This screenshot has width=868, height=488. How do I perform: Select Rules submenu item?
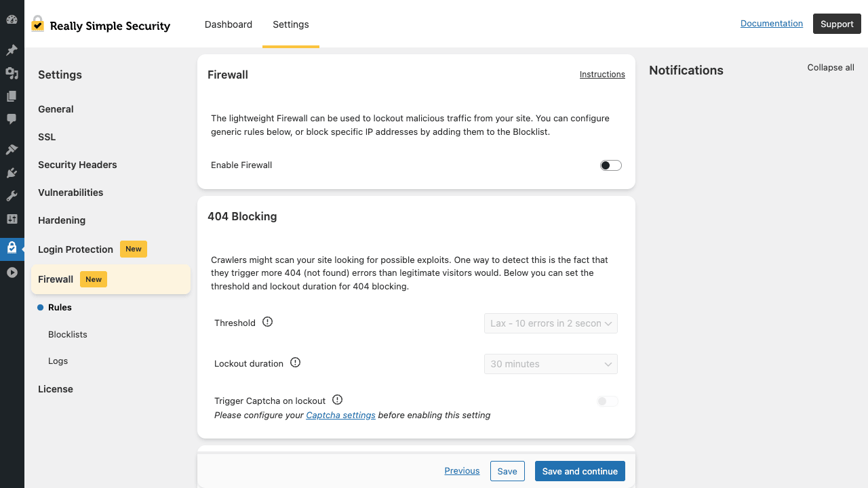60,308
